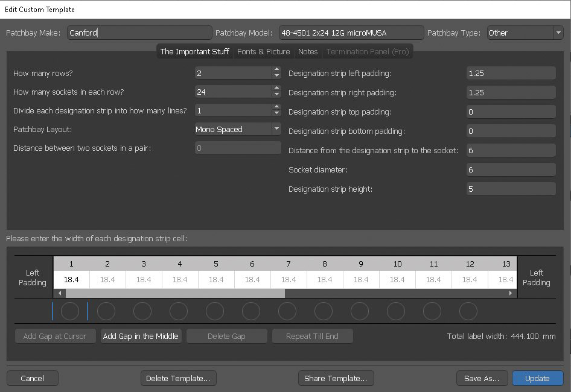Open the Notes tab
The image size is (571, 392).
click(x=308, y=52)
